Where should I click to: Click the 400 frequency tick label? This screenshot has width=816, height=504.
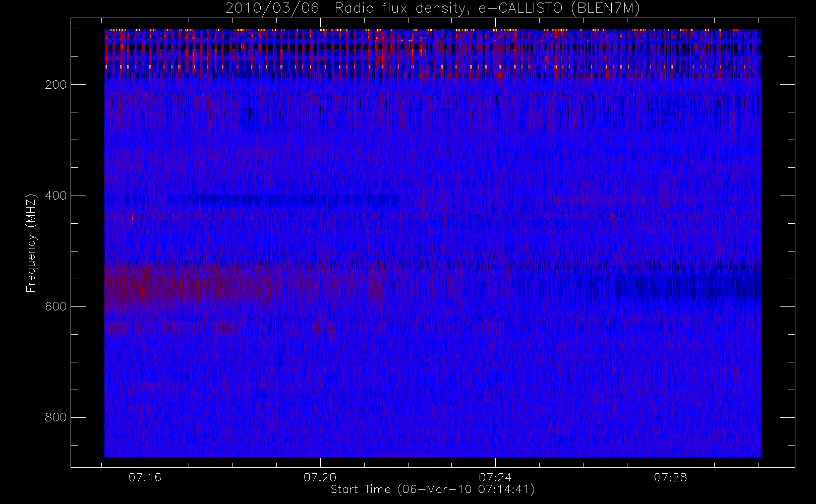click(55, 196)
